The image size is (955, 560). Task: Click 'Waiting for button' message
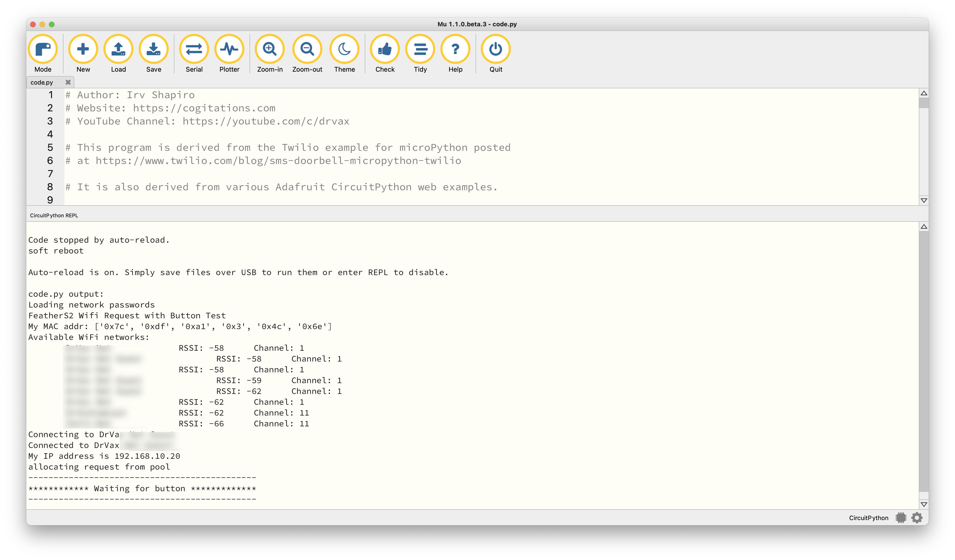pyautogui.click(x=142, y=488)
